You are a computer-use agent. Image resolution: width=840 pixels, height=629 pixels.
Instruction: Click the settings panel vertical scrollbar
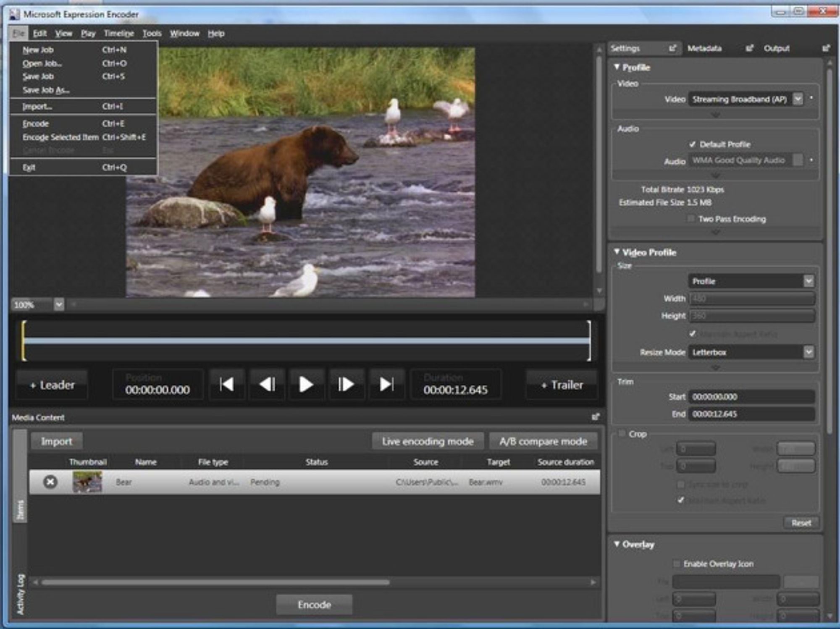829,252
